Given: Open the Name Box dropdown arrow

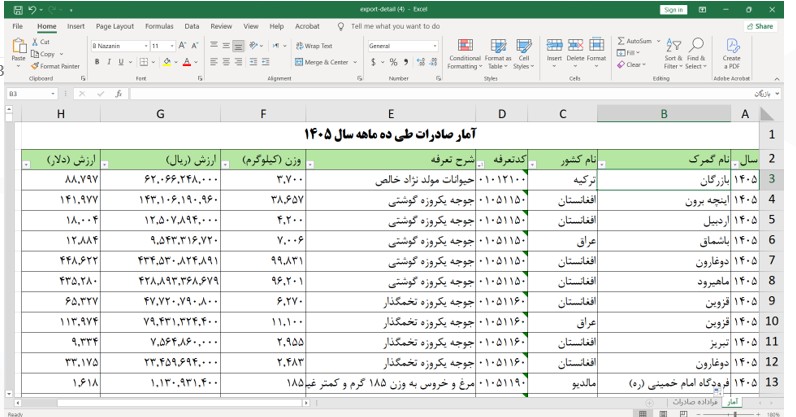Looking at the screenshot, I should 53,94.
